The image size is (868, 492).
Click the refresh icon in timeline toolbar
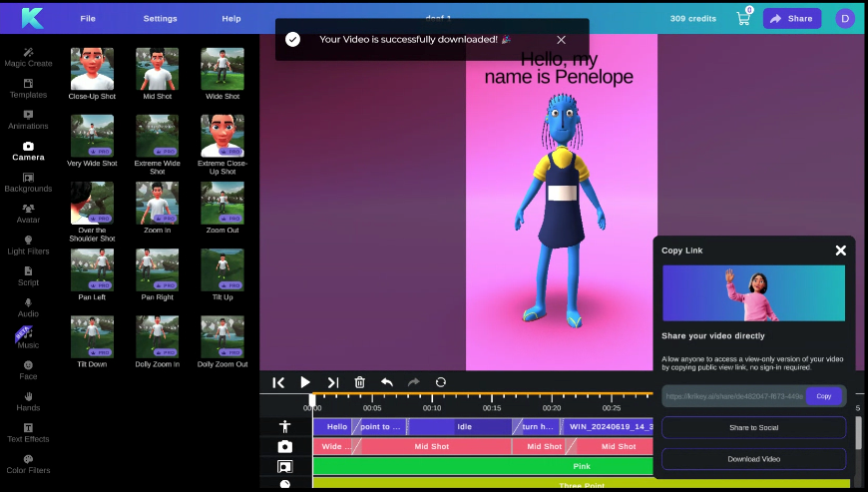tap(441, 382)
